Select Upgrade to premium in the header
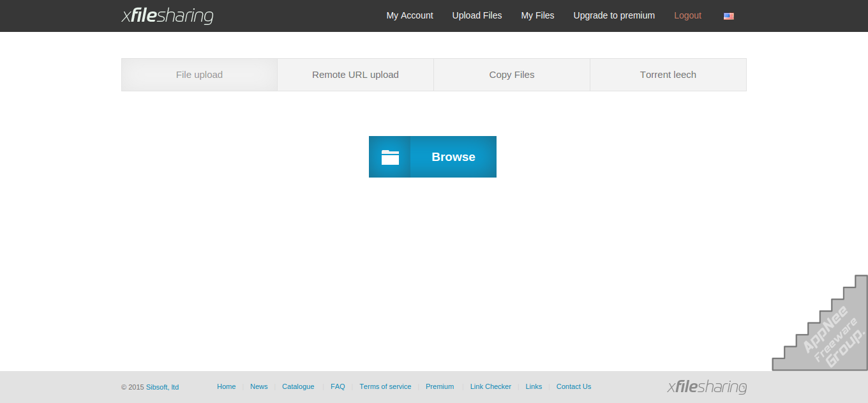The height and width of the screenshot is (403, 868). [614, 15]
